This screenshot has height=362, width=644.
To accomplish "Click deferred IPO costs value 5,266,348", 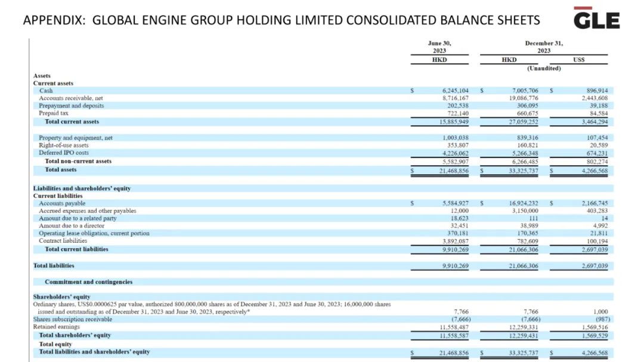I will (x=525, y=153).
